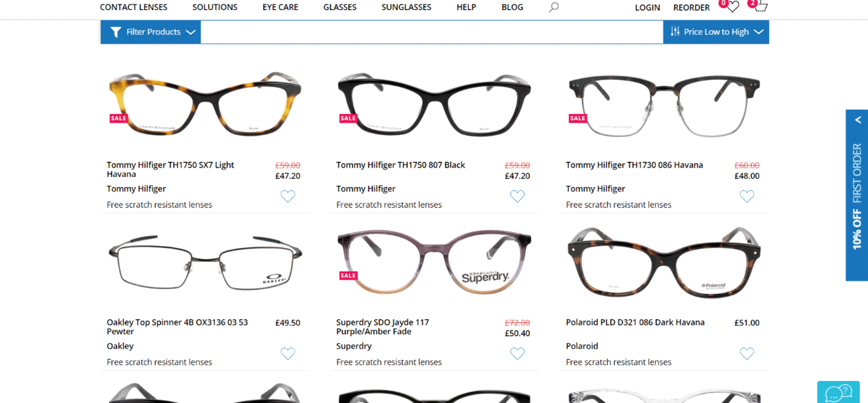Click the £49.50 Oakley price
The image size is (868, 403).
click(288, 323)
